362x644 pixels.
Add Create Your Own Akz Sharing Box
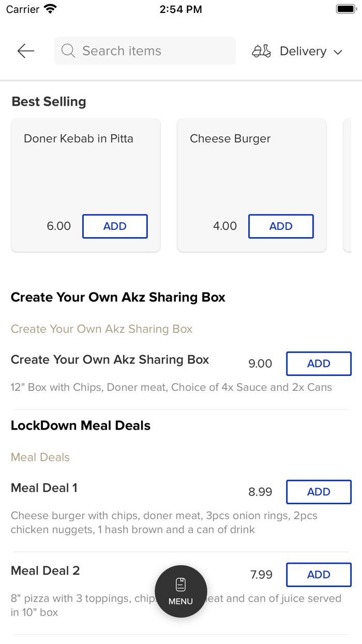319,363
